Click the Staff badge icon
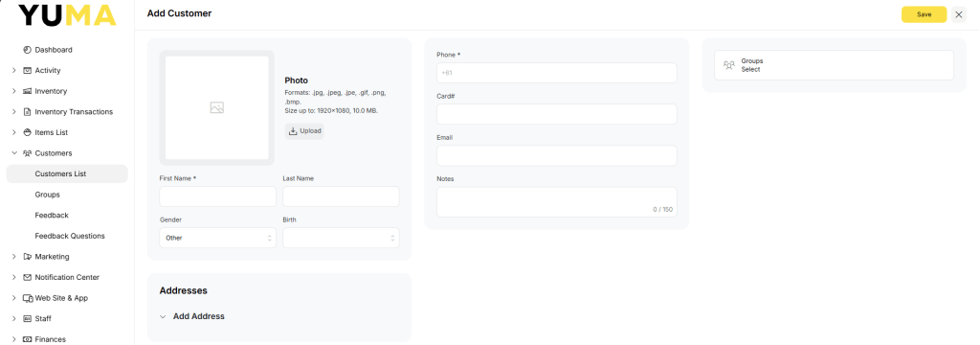 click(27, 319)
